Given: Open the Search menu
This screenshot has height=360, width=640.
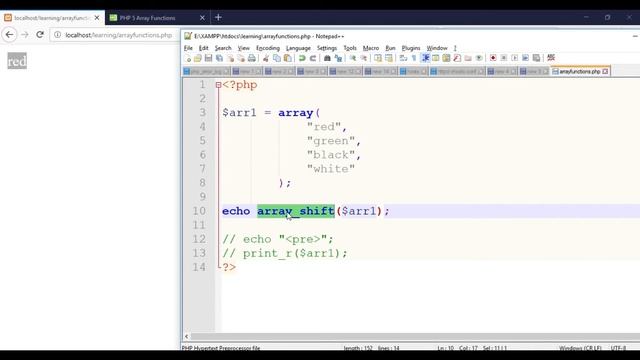Looking at the screenshot, I should [223, 48].
